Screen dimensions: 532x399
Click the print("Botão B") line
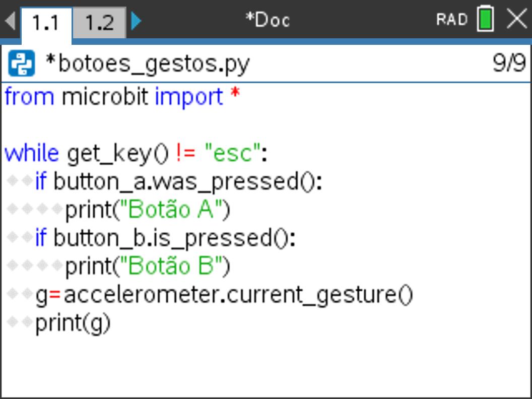(x=148, y=266)
